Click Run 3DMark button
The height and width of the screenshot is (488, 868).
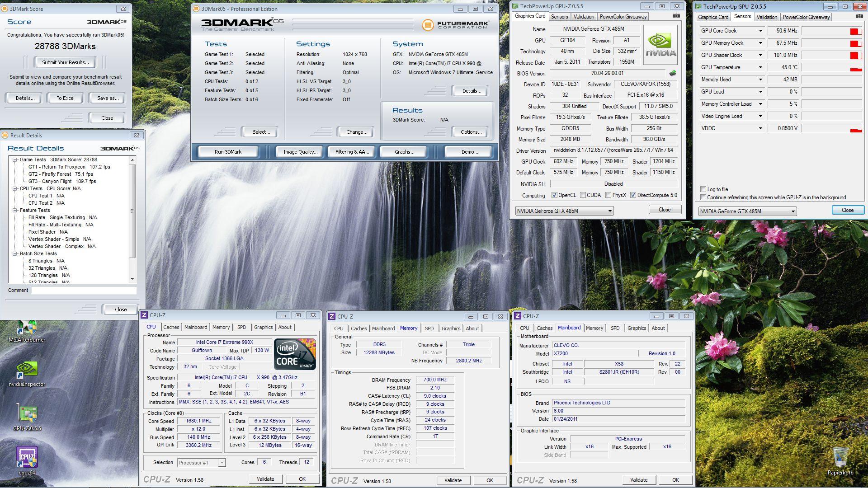click(x=228, y=152)
